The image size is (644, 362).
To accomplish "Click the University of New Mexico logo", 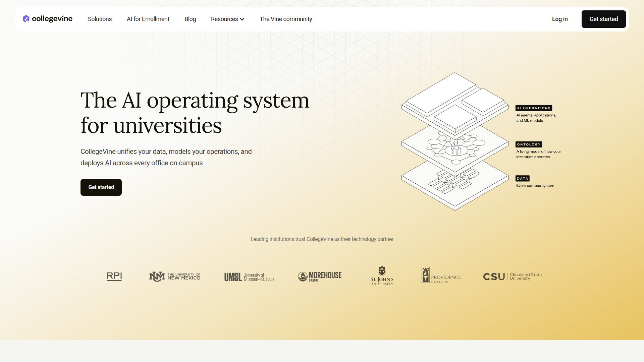I will [175, 277].
